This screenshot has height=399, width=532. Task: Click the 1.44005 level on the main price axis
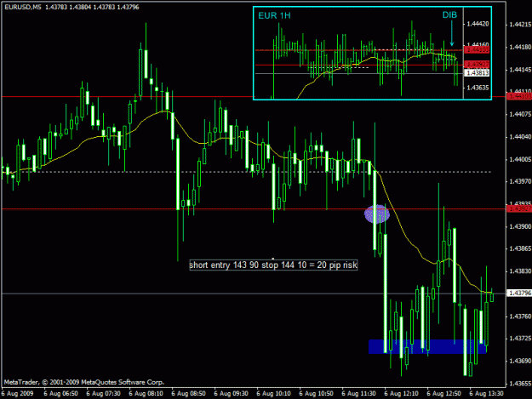click(x=520, y=159)
